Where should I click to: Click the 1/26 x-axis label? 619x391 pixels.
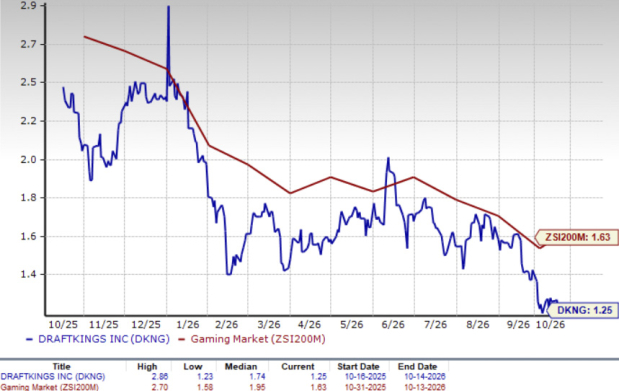click(188, 325)
